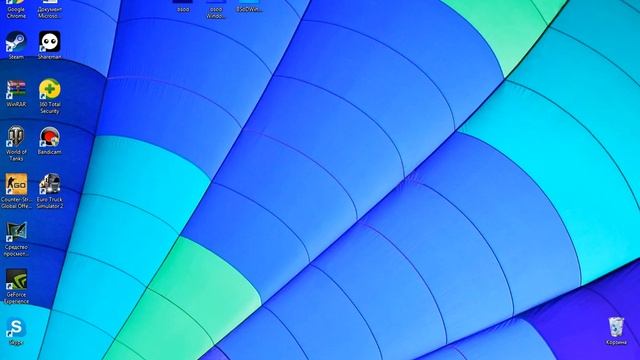Click the Google Chrome label
640x360 pixels.
click(x=16, y=13)
